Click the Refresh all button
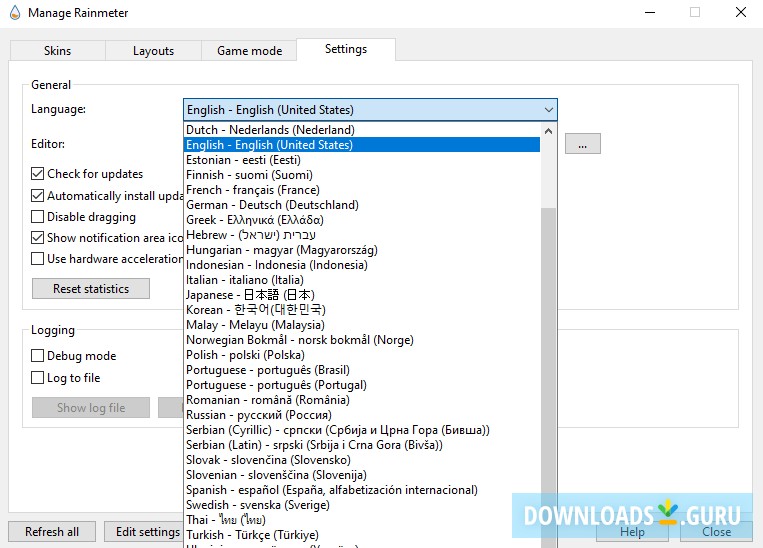763x548 pixels. pyautogui.click(x=52, y=531)
